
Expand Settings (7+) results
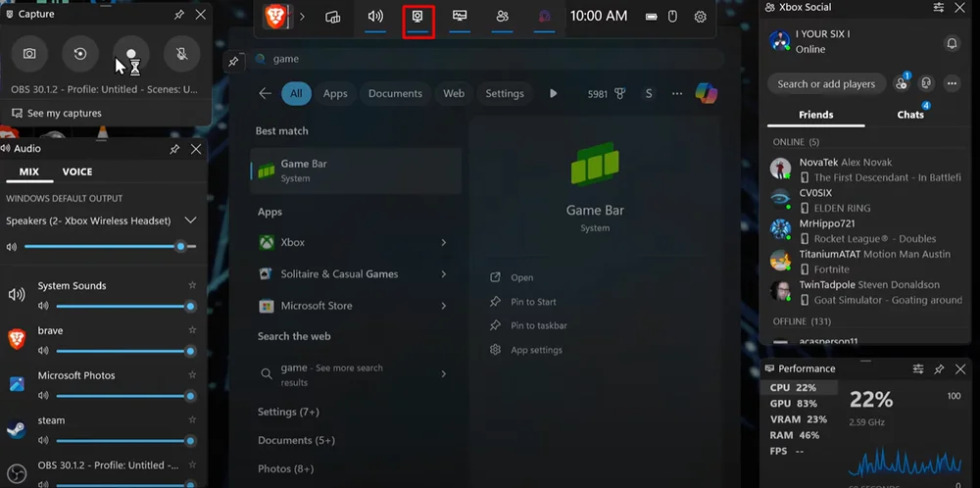(288, 412)
